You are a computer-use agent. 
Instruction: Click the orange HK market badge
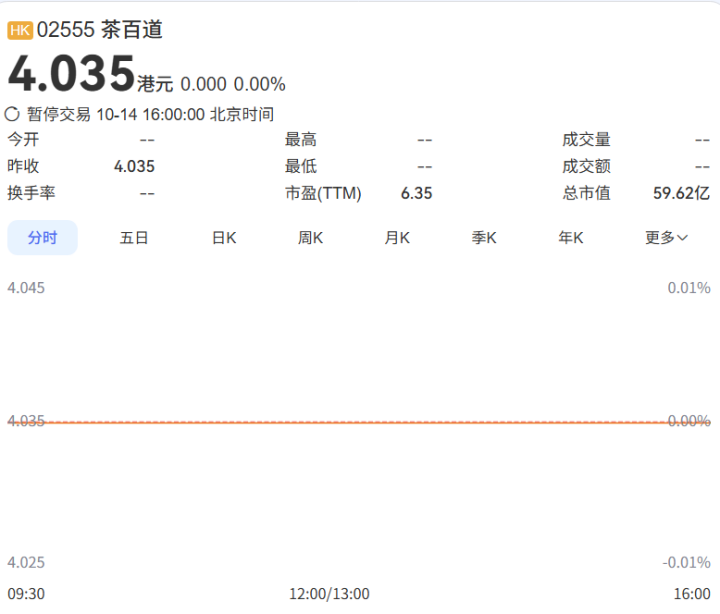[20, 30]
